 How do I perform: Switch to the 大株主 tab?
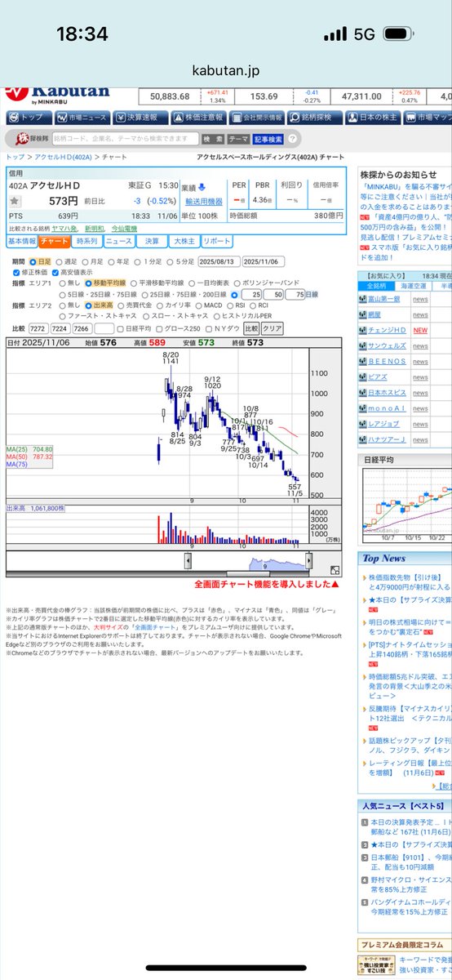(183, 242)
